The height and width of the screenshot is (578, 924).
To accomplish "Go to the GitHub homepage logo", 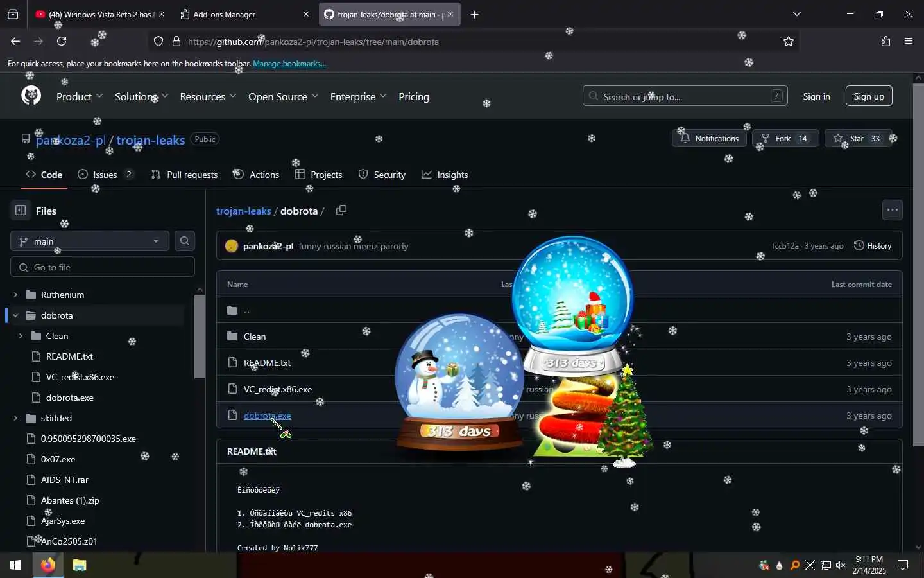I will pyautogui.click(x=31, y=96).
